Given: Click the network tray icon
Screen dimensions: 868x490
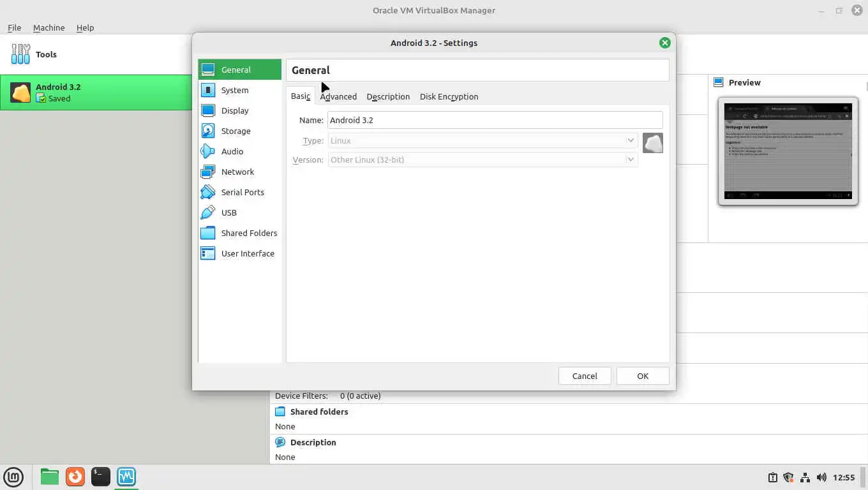Looking at the screenshot, I should pyautogui.click(x=805, y=477).
